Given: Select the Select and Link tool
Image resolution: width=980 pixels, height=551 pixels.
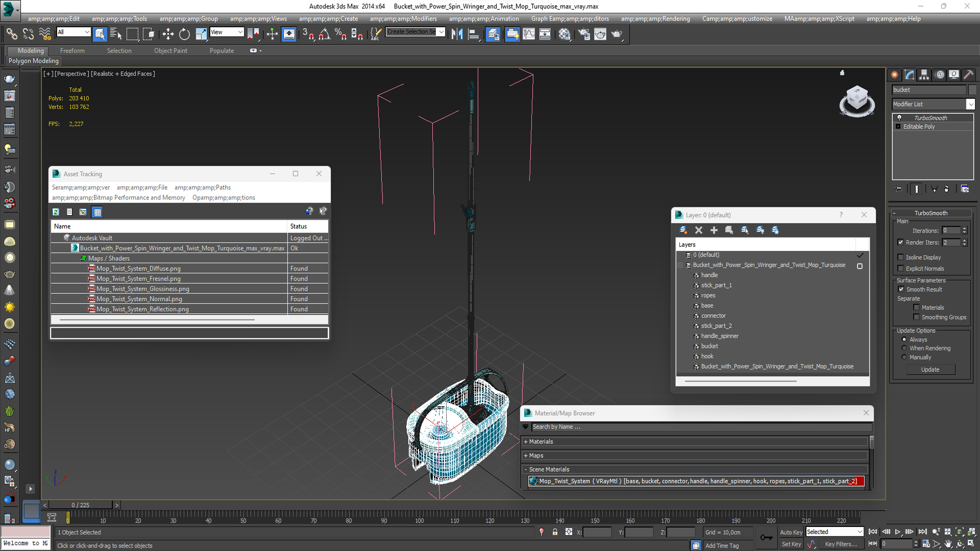Looking at the screenshot, I should click(11, 34).
